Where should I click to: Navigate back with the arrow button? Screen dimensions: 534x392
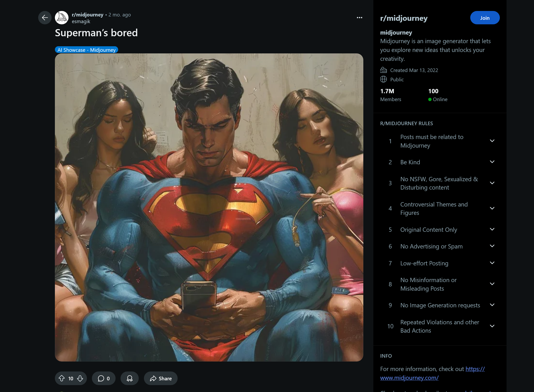tap(45, 17)
